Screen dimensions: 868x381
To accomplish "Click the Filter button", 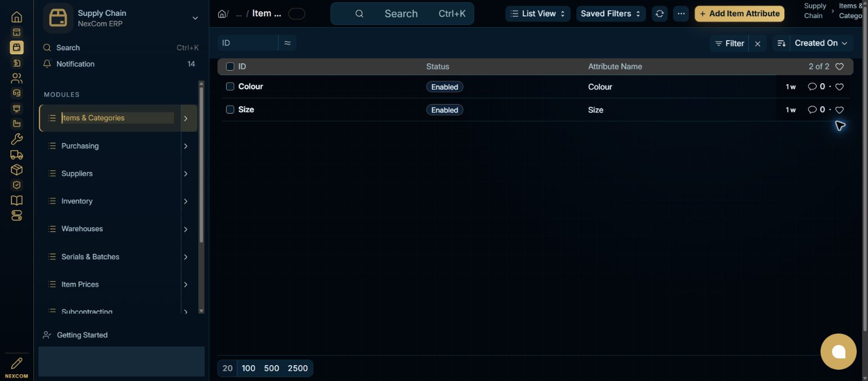I will pyautogui.click(x=729, y=44).
